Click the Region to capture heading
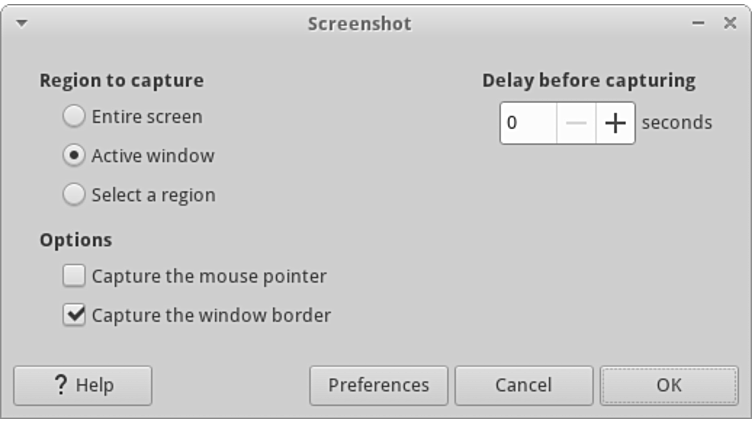Image resolution: width=752 pixels, height=423 pixels. 121,81
